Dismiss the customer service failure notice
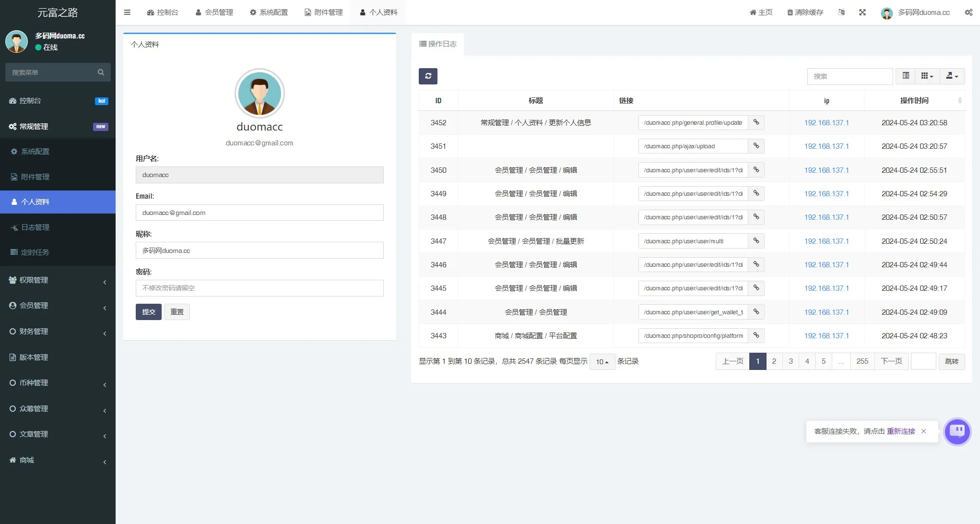Image resolution: width=980 pixels, height=524 pixels. pos(923,431)
